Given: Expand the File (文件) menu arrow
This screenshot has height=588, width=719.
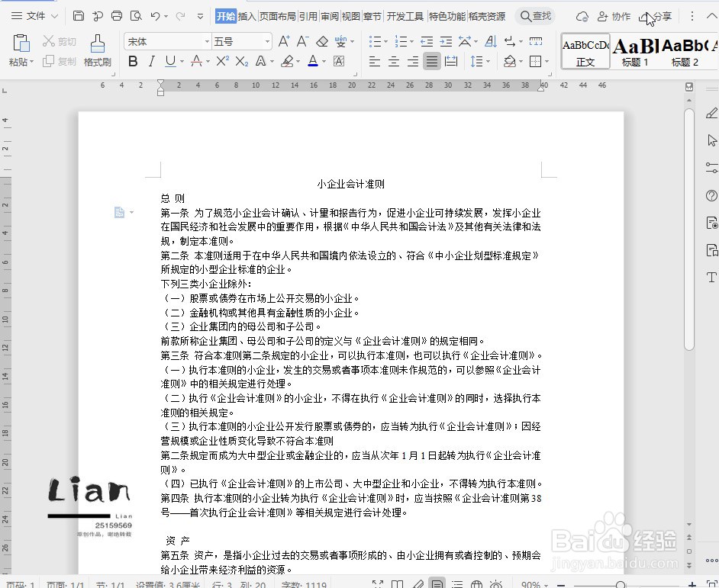Looking at the screenshot, I should pos(54,16).
